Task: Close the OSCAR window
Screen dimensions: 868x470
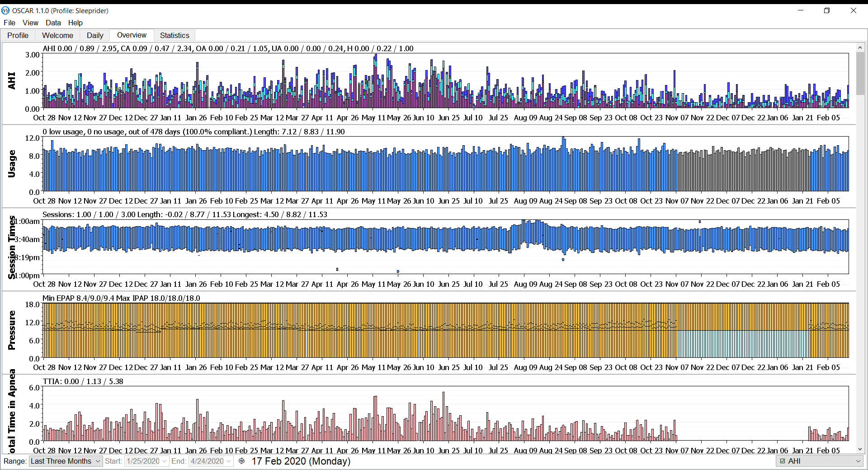Action: [x=854, y=10]
